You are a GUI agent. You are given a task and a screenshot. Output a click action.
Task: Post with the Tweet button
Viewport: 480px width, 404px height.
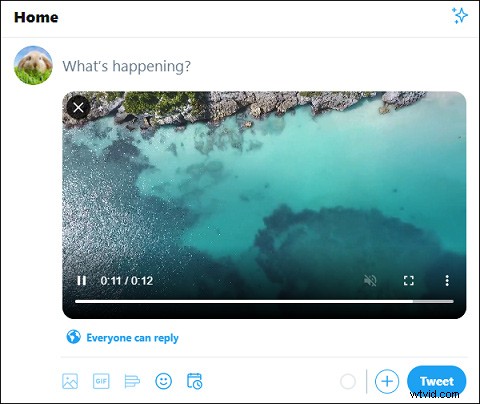click(x=436, y=381)
